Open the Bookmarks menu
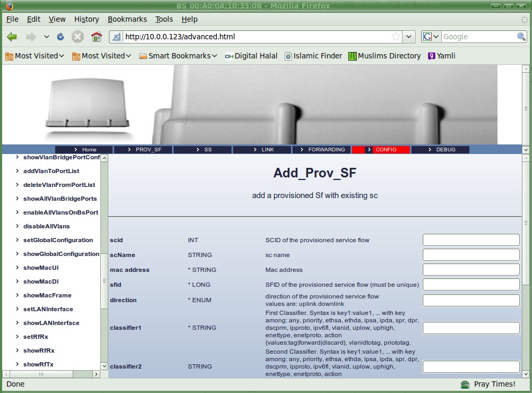 pos(127,19)
